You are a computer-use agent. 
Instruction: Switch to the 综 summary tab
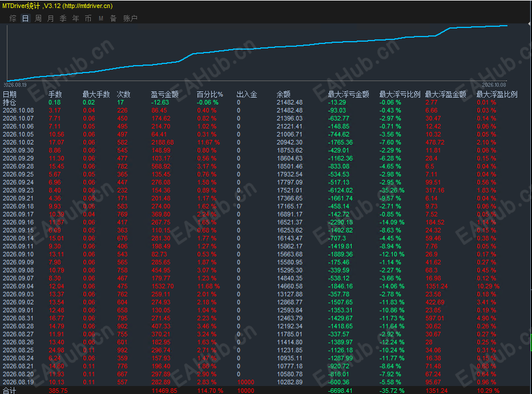pyautogui.click(x=13, y=18)
